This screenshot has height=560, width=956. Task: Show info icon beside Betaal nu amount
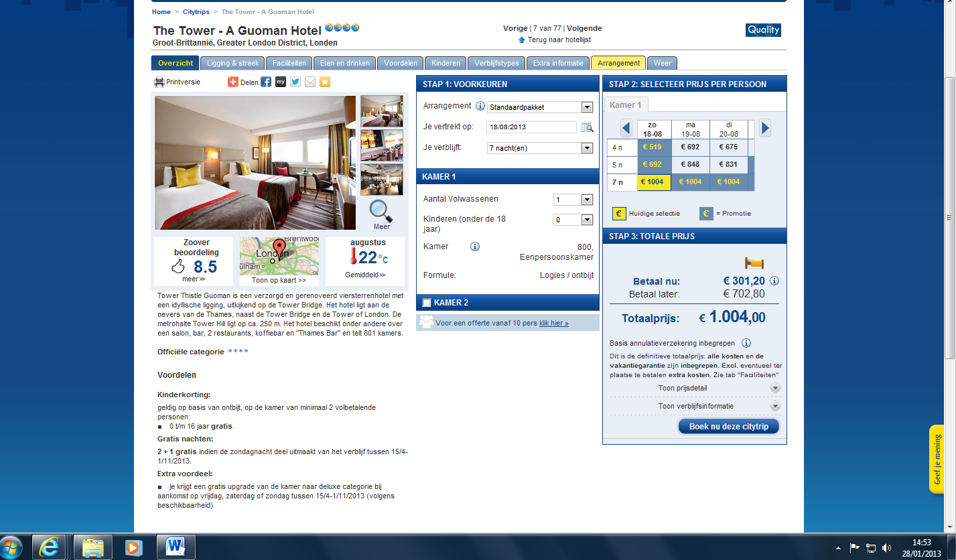(774, 281)
